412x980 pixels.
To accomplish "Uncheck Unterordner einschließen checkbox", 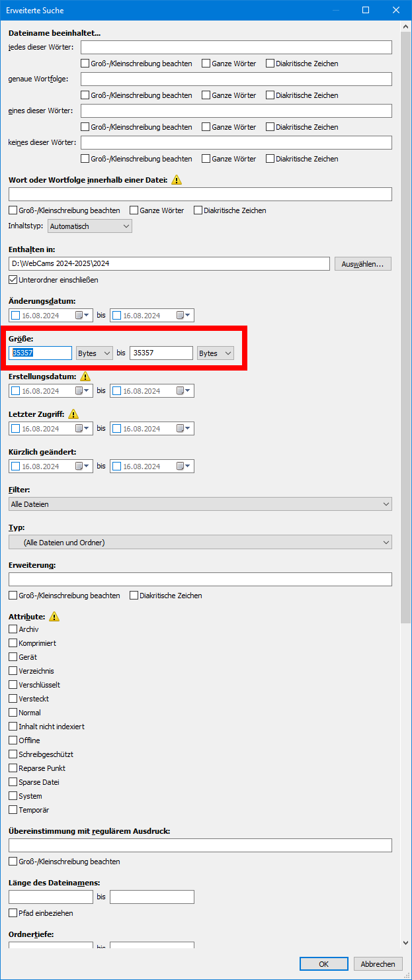I will tap(13, 280).
